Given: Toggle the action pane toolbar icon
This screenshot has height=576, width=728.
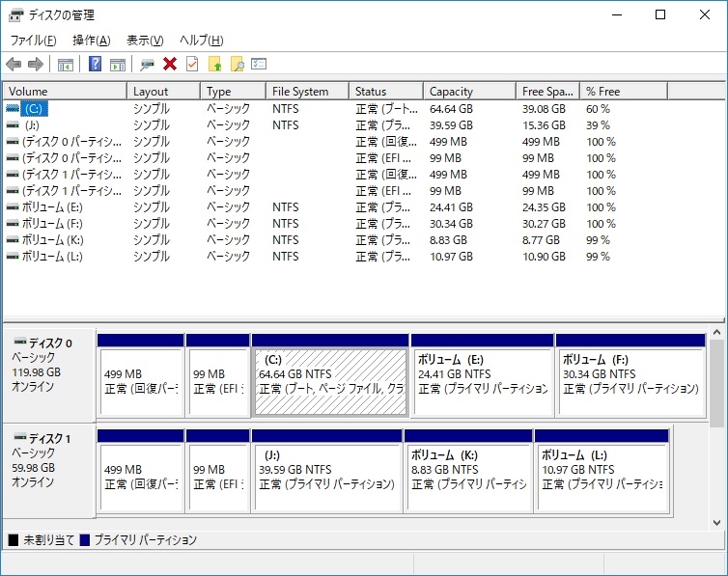Looking at the screenshot, I should (x=118, y=65).
